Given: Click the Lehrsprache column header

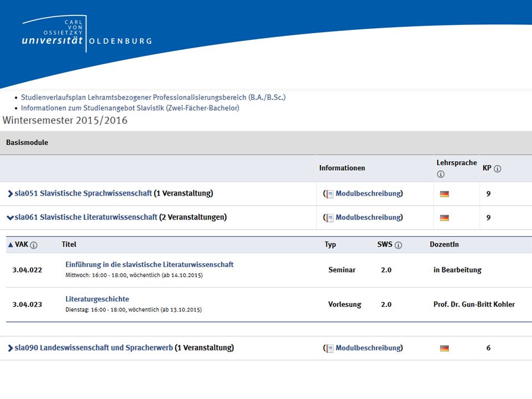Looking at the screenshot, I should click(457, 163).
